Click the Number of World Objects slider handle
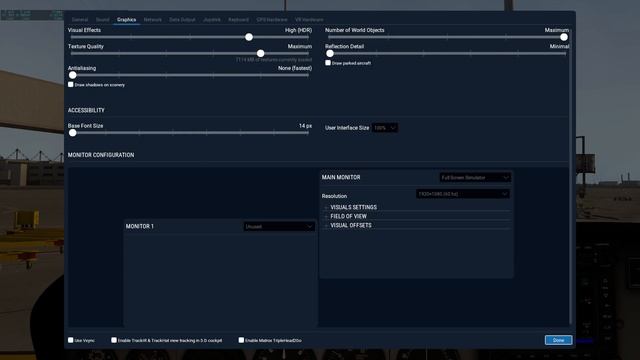640x360 pixels. [x=564, y=37]
